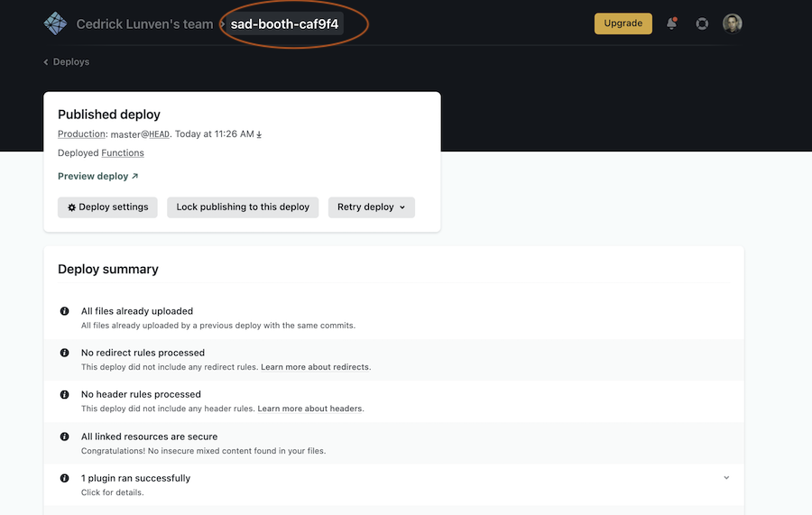Image resolution: width=812 pixels, height=515 pixels.
Task: Open the sad-booth-caf9f4 site breadcrumb
Action: 284,23
